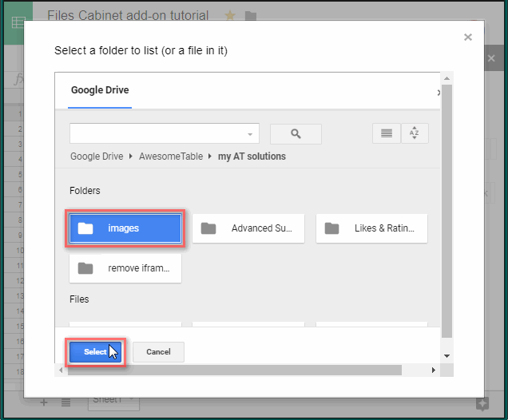Select the Google Drive tab
Image resolution: width=508 pixels, height=420 pixels.
pos(100,90)
